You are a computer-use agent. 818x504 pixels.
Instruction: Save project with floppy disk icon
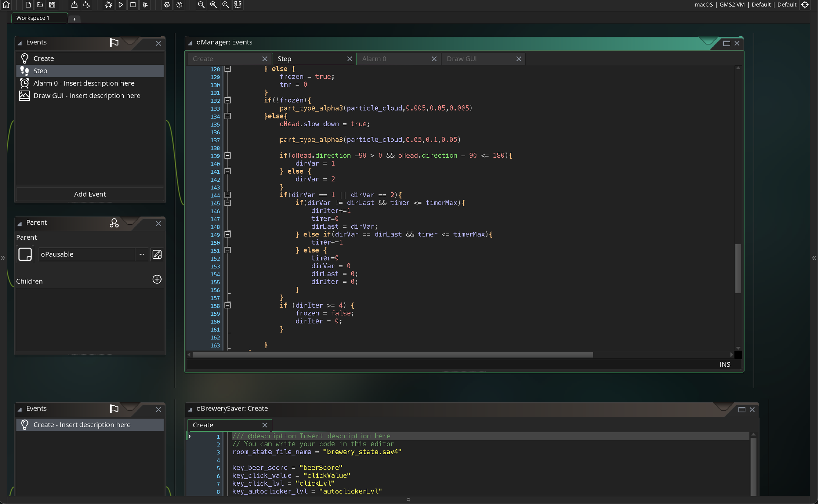(52, 5)
